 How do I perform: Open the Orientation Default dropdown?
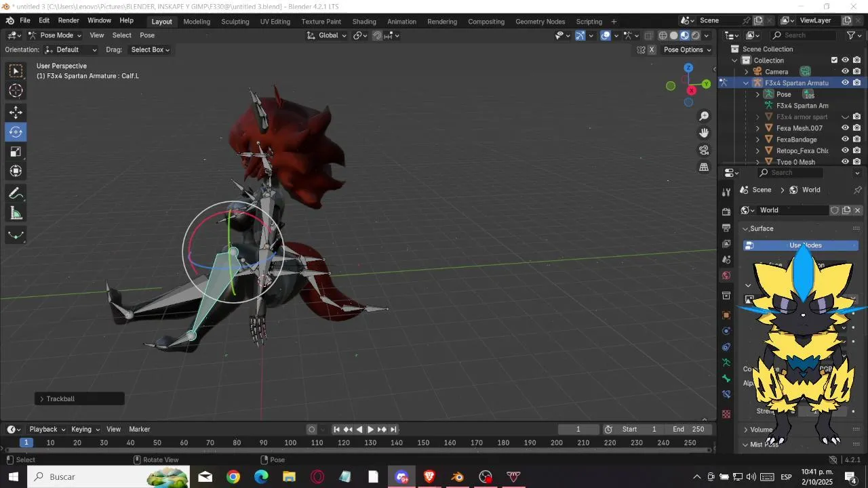pyautogui.click(x=71, y=49)
